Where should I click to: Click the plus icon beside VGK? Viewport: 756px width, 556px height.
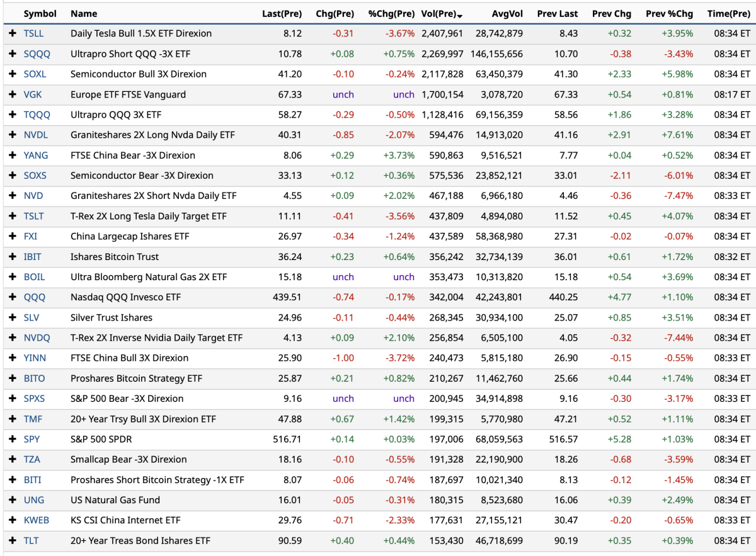12,94
